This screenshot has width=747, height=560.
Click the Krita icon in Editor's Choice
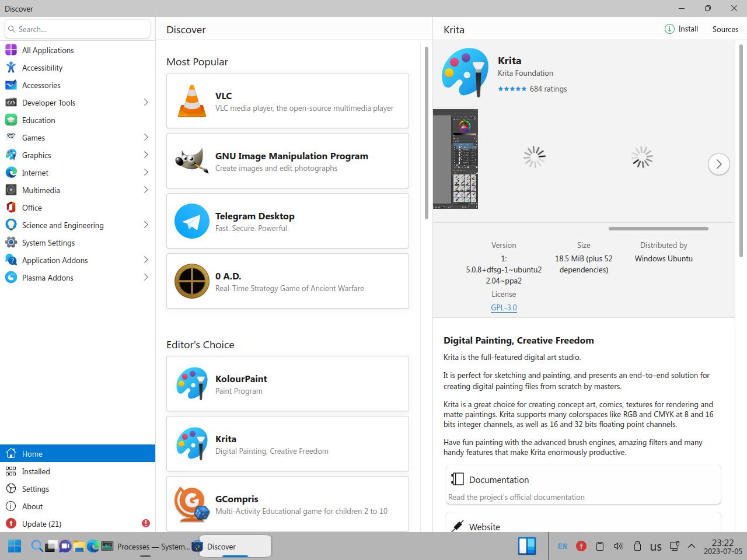pos(191,444)
